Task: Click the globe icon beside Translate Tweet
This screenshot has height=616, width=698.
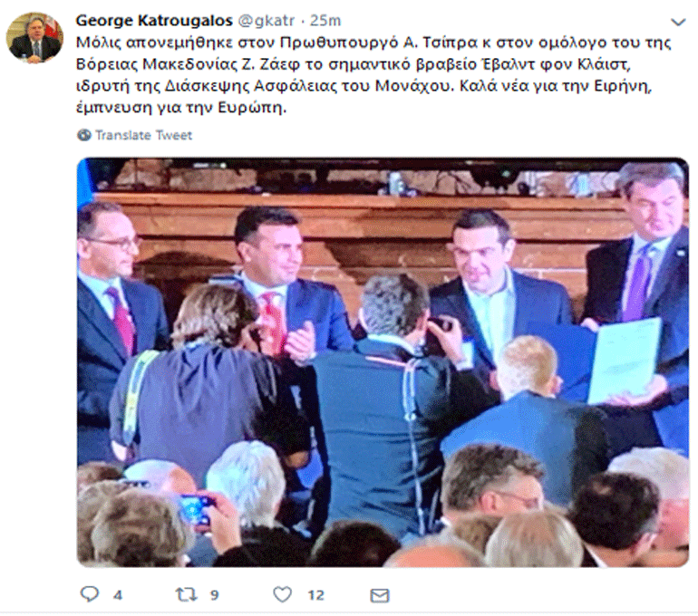Action: coord(83,135)
